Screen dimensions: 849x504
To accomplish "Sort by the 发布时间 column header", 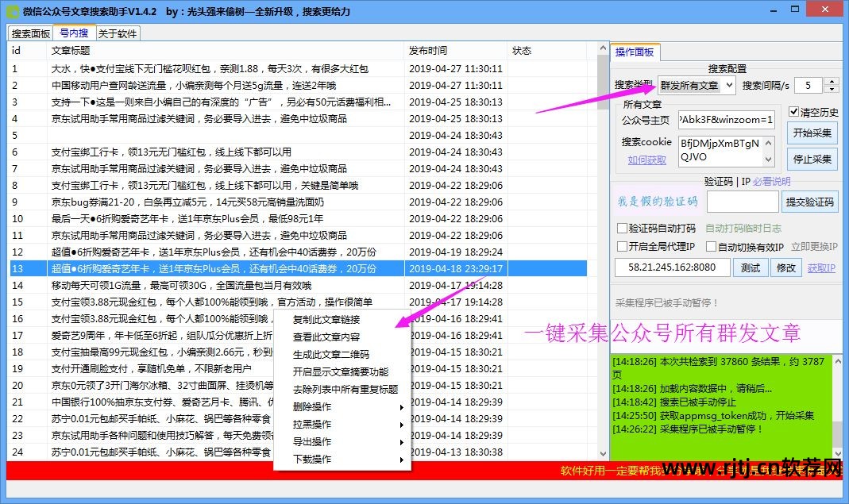I will pyautogui.click(x=456, y=51).
